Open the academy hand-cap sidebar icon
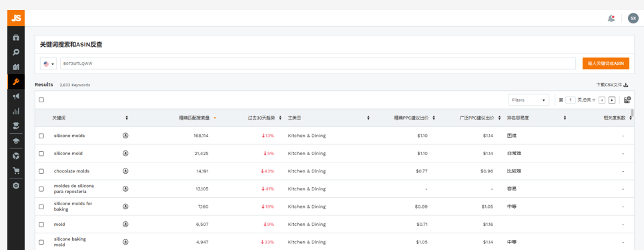Image resolution: width=644 pixels, height=250 pixels. pyautogui.click(x=16, y=126)
